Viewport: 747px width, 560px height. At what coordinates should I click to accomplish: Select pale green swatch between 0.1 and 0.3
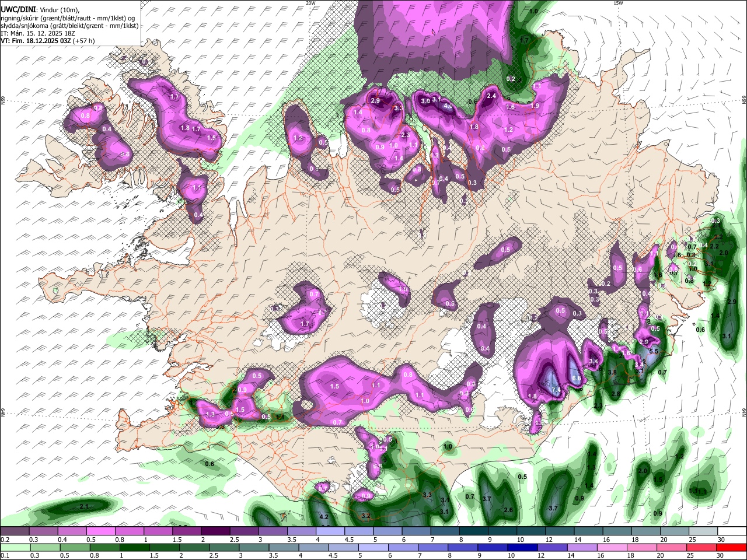(15, 547)
